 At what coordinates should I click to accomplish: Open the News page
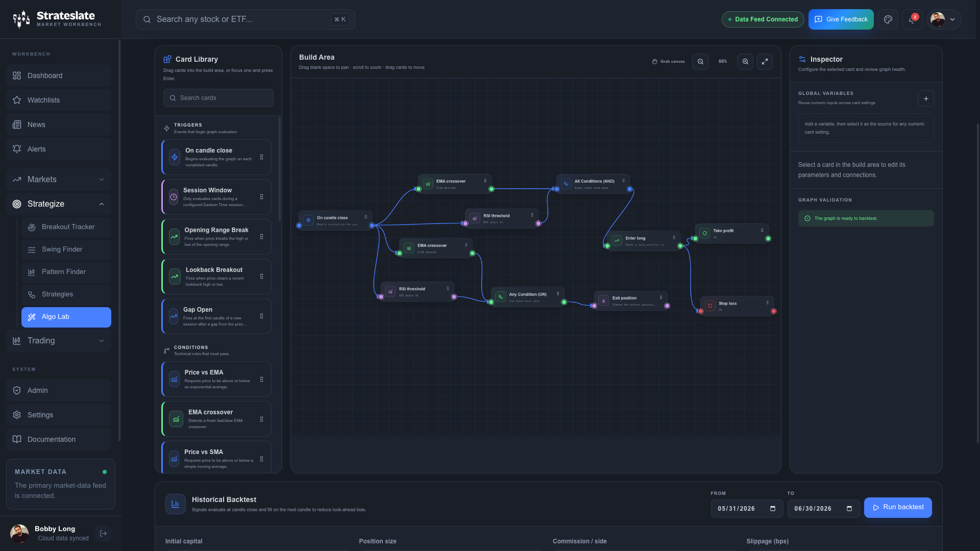[x=59, y=124]
